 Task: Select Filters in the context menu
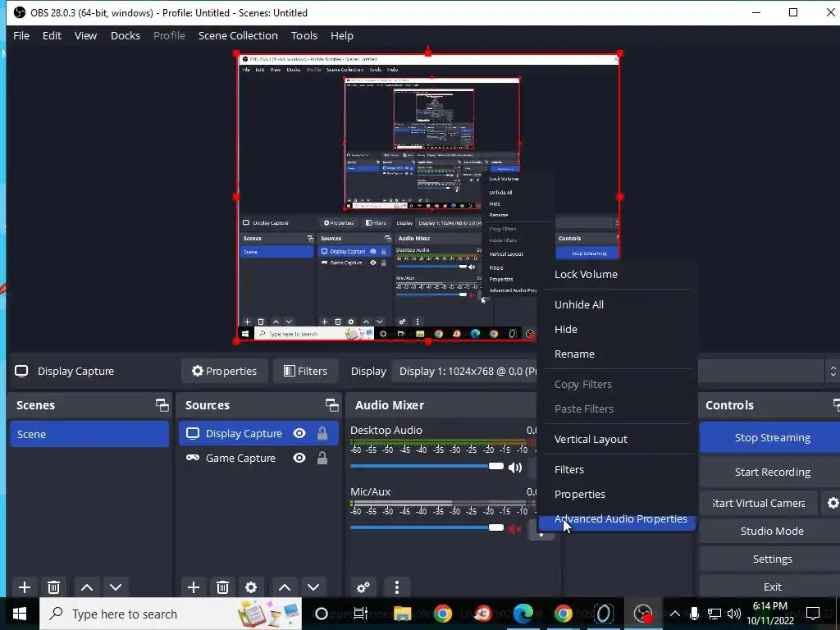click(x=617, y=469)
